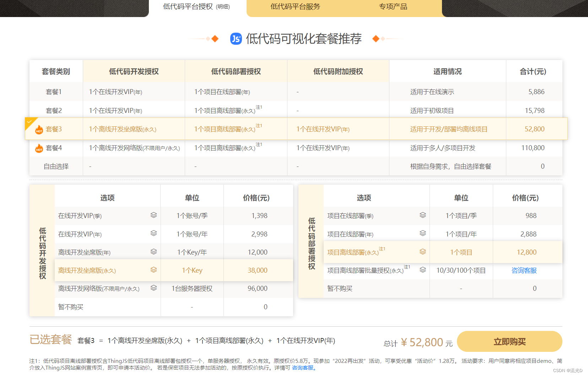Screen dimensions: 588x376
Task: Click 适用于在线演示 text
Action: coord(432,92)
